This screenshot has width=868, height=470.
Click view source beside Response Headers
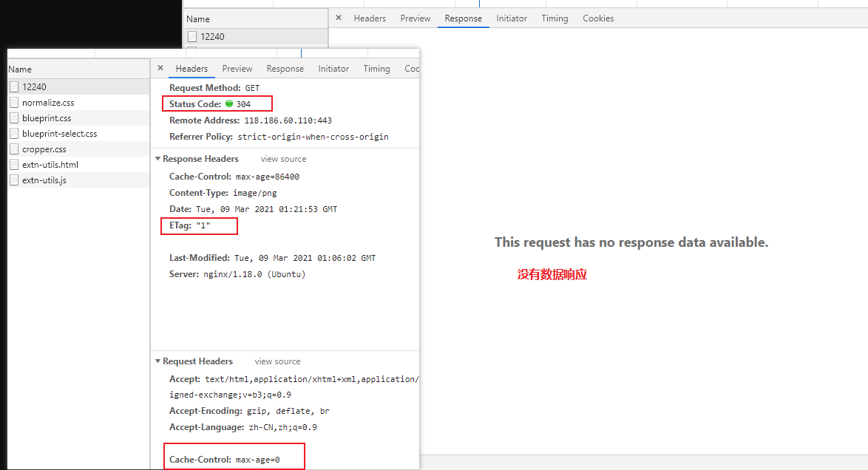(283, 159)
